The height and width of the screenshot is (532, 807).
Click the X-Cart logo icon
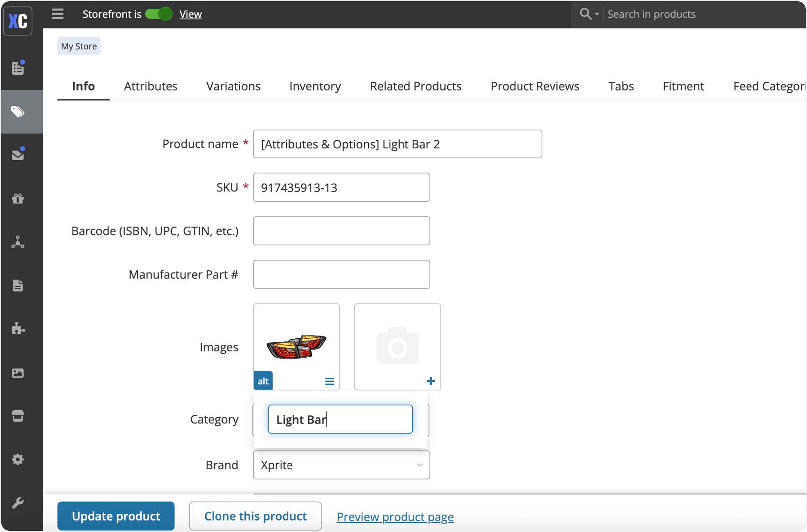pos(18,21)
